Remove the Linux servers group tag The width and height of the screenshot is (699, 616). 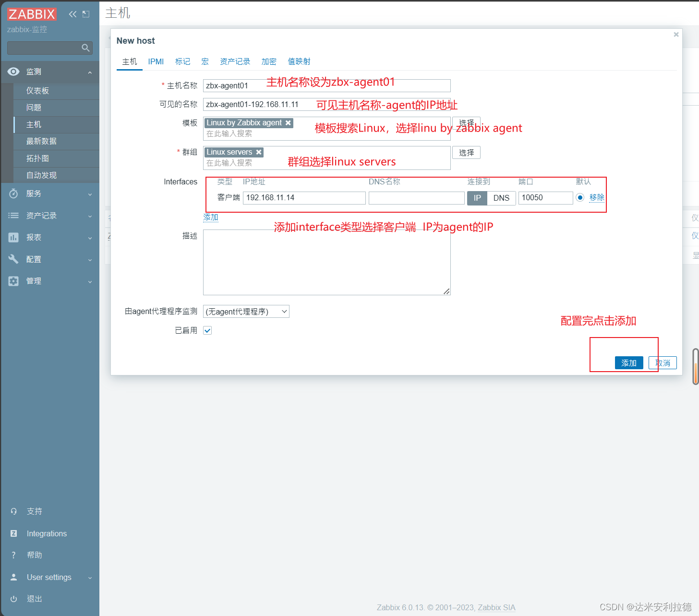[259, 152]
